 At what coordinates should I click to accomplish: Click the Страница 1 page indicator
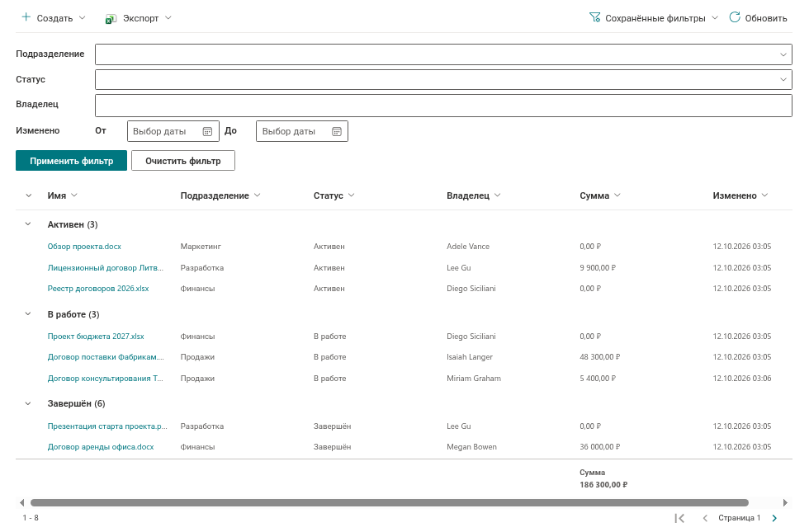[x=740, y=518]
